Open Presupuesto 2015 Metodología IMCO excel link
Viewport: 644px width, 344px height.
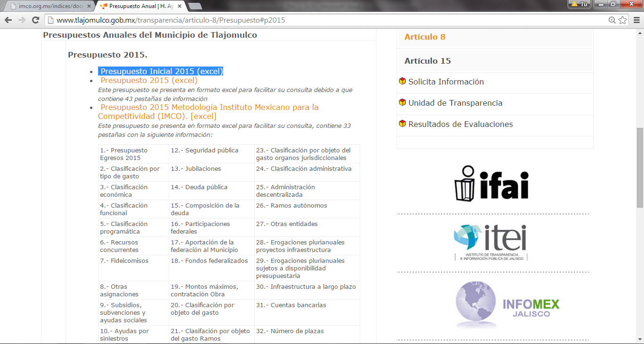point(208,111)
